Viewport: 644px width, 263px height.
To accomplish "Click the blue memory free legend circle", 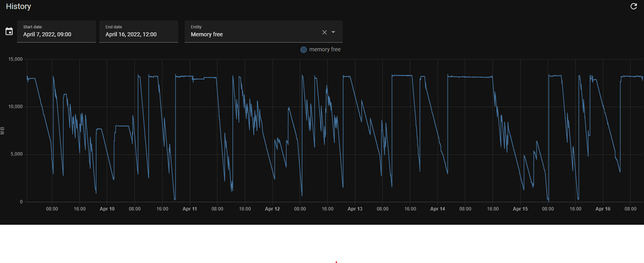I will pos(303,49).
